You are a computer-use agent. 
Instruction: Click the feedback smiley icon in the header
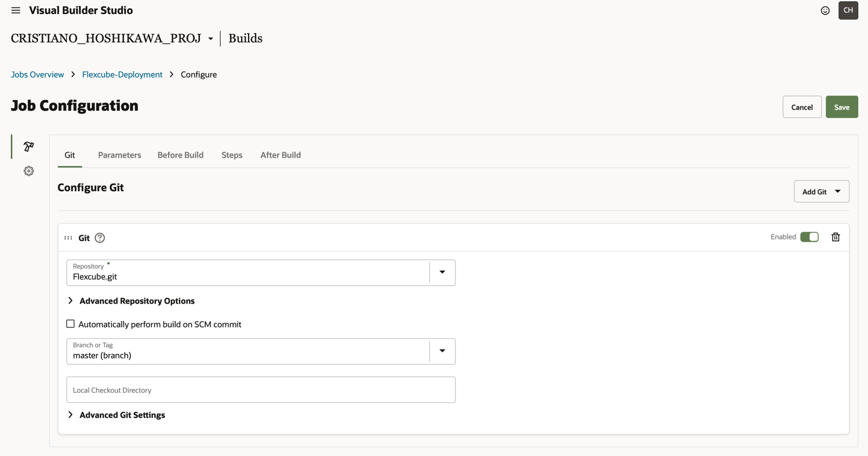[825, 10]
